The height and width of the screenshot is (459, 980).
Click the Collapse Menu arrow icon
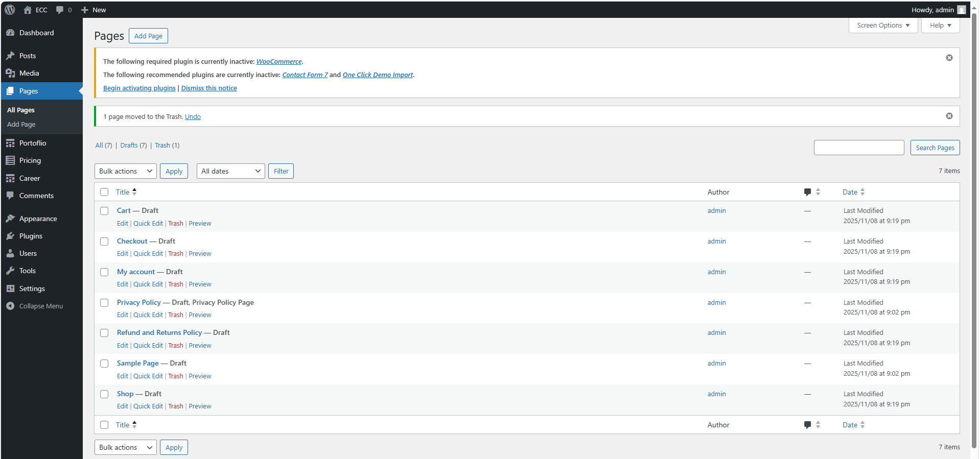click(x=10, y=306)
